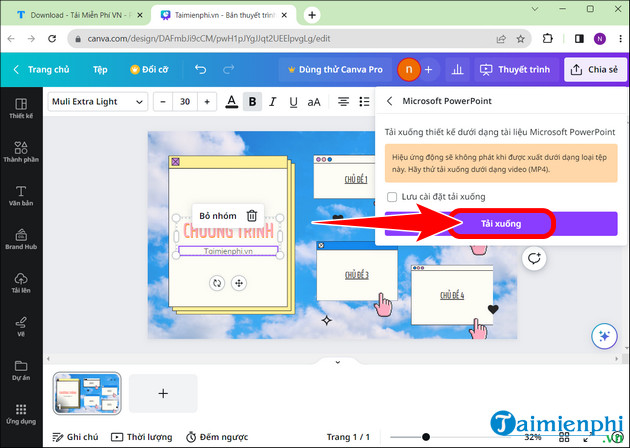Go back from Microsoft PowerPoint panel
Image resolution: width=630 pixels, height=448 pixels.
click(x=389, y=101)
